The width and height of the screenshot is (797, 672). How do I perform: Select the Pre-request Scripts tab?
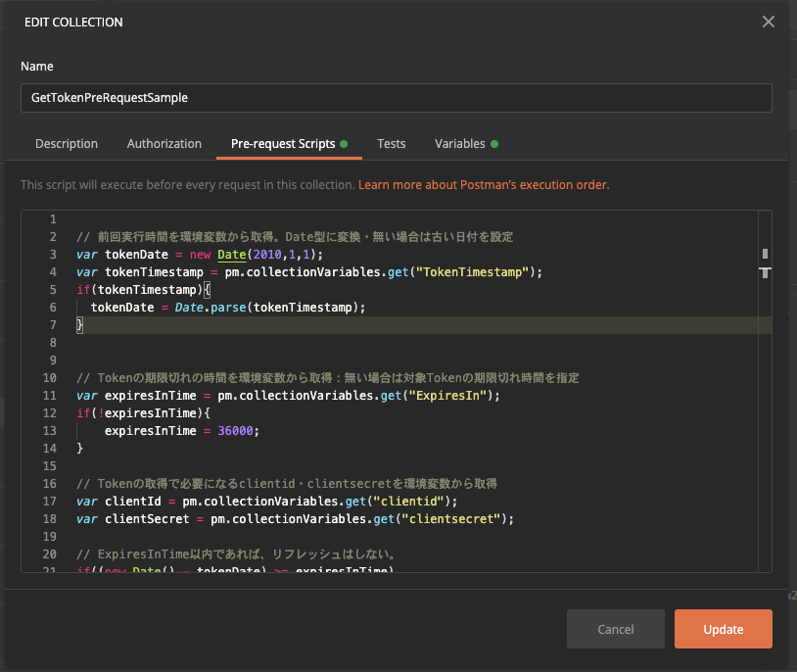tap(283, 143)
